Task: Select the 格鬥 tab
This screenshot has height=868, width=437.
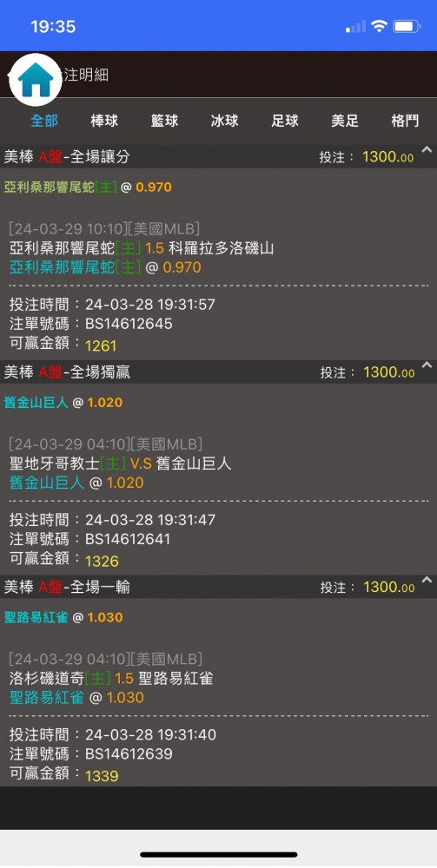Action: (405, 121)
